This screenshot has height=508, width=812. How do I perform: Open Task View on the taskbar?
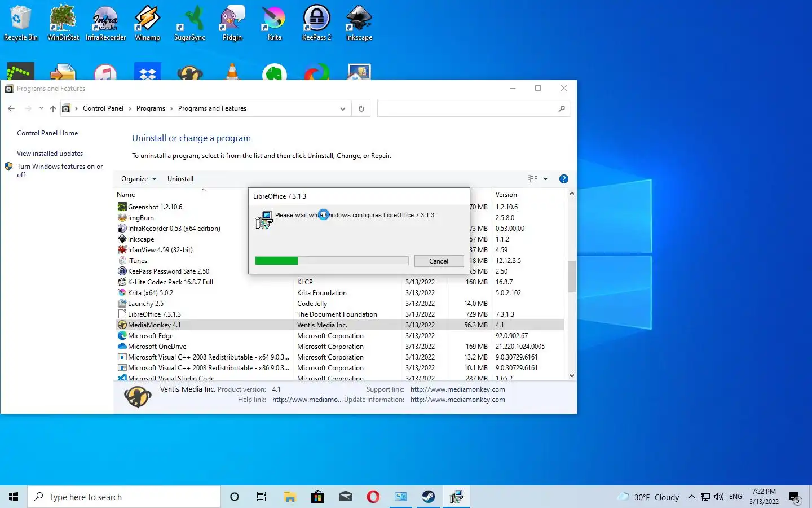262,497
